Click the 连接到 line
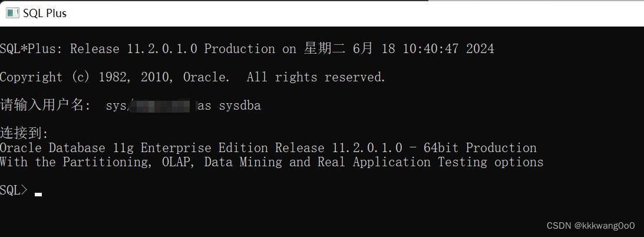Viewport: 644px width, 237px height. [x=24, y=133]
